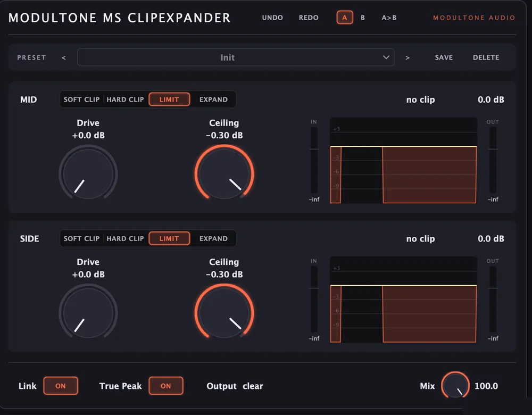532x415 pixels.
Task: Select SOFT CLIP mode for SIDE
Action: tap(81, 238)
